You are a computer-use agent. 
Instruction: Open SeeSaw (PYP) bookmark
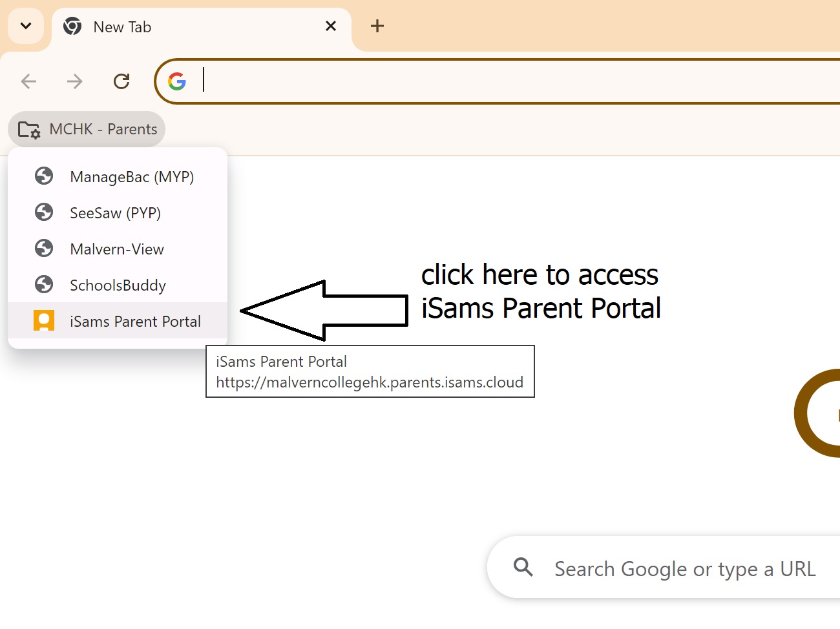(x=118, y=212)
